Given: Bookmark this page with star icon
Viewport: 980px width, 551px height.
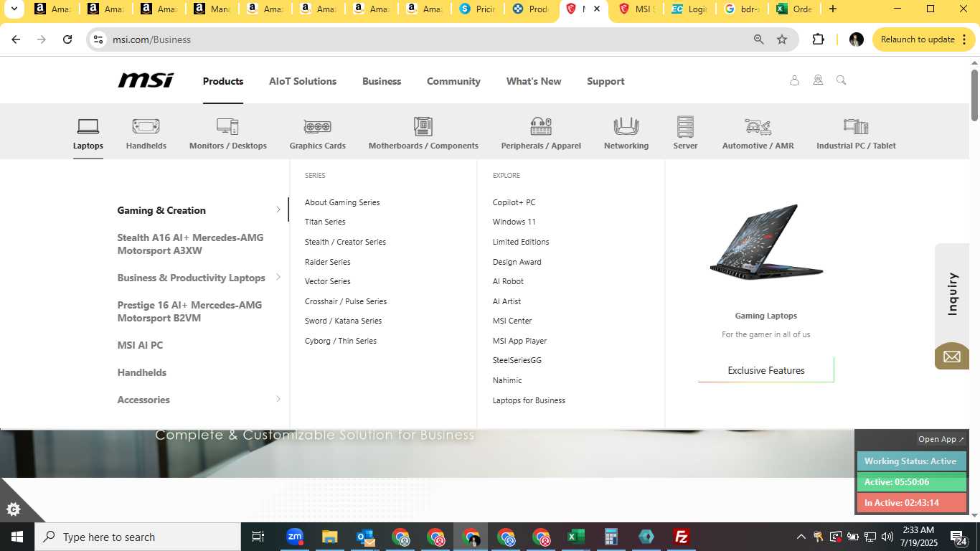Looking at the screenshot, I should [x=782, y=39].
